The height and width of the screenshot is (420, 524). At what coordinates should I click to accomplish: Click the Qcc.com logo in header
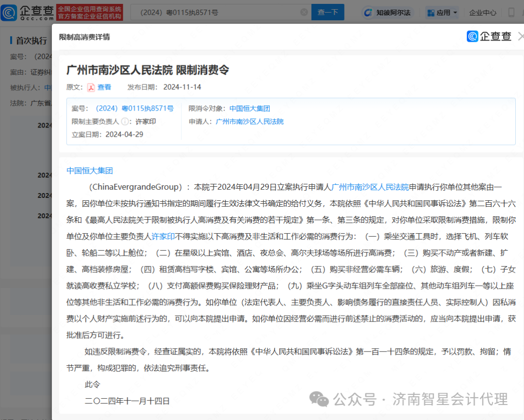(27, 12)
